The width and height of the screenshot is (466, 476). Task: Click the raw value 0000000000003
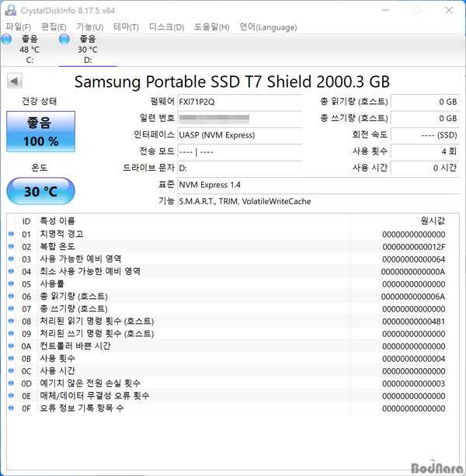(413, 384)
